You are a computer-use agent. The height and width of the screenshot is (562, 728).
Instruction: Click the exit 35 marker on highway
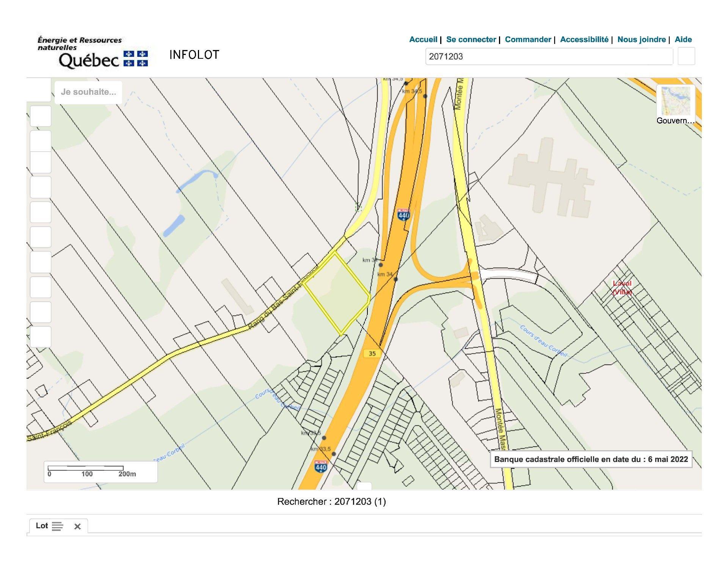click(x=372, y=354)
